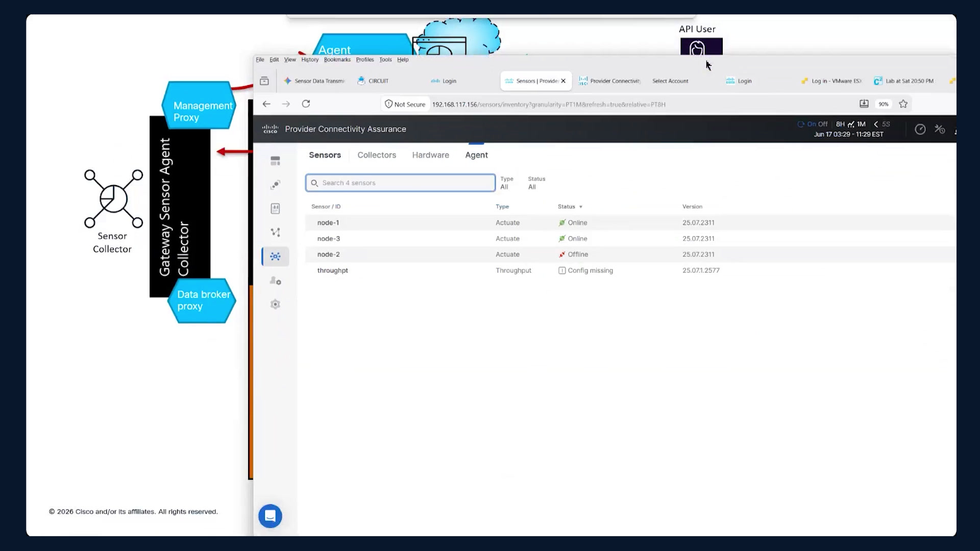Image resolution: width=980 pixels, height=551 pixels.
Task: Open the dashboard sidebar icon
Action: tap(275, 161)
